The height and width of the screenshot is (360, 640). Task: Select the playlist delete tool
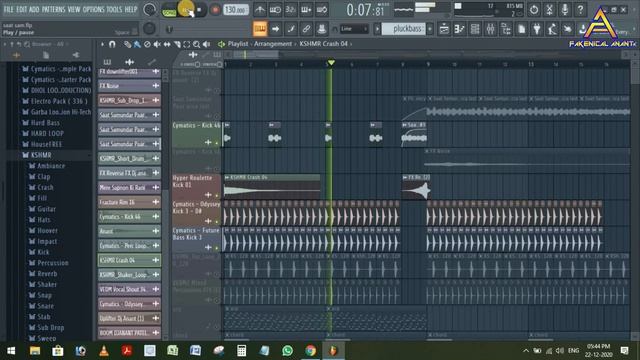(147, 44)
